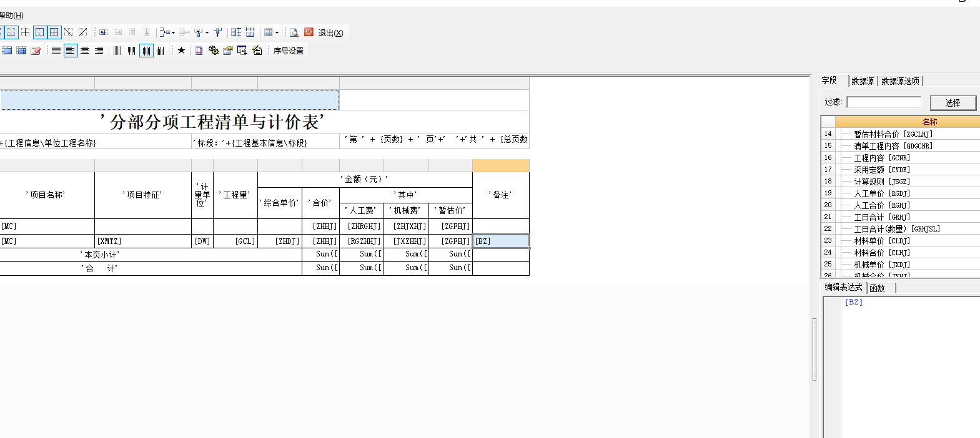The width and height of the screenshot is (980, 438).
Task: Click the 选择 select button
Action: (x=953, y=103)
